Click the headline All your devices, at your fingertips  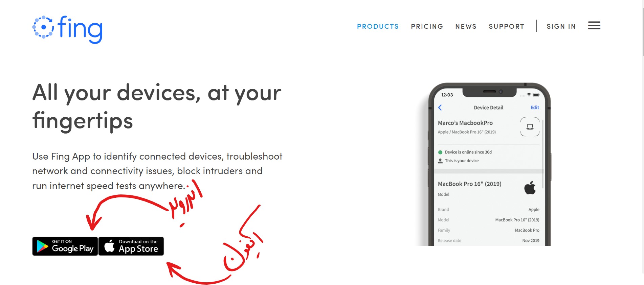157,106
